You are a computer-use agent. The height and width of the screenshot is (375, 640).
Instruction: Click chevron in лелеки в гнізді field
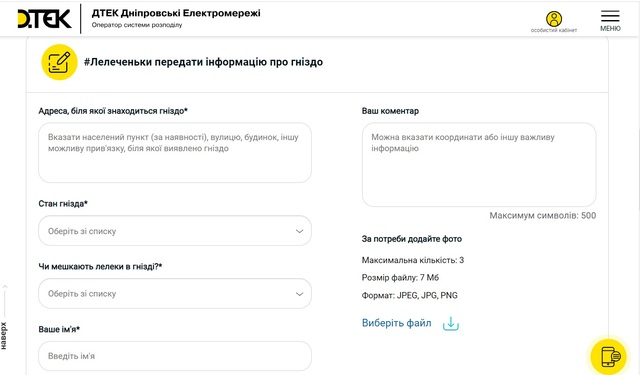point(299,294)
